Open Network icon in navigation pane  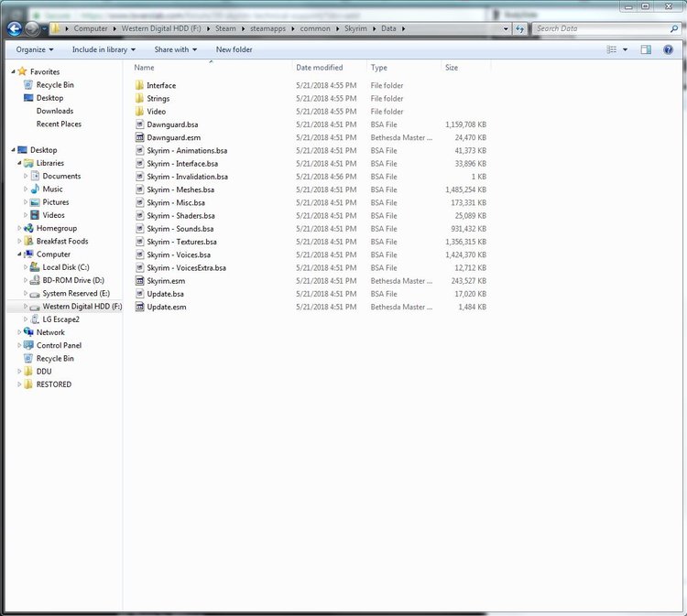28,332
